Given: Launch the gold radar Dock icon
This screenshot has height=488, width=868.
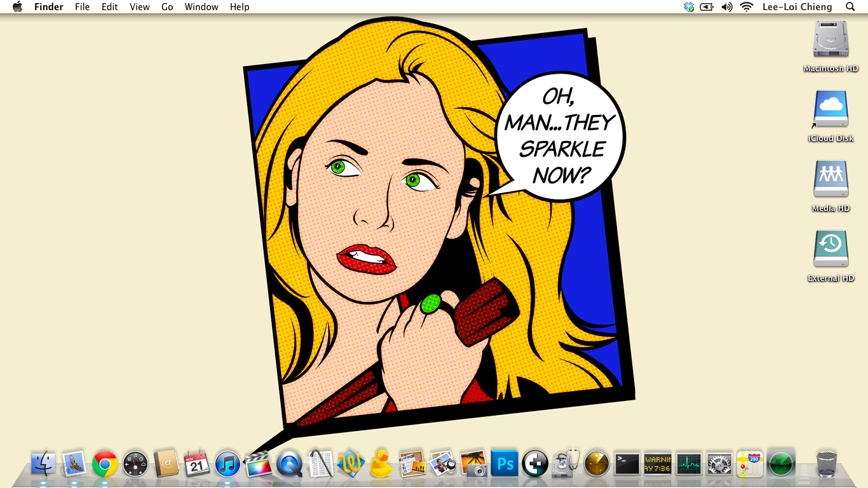Looking at the screenshot, I should point(597,464).
